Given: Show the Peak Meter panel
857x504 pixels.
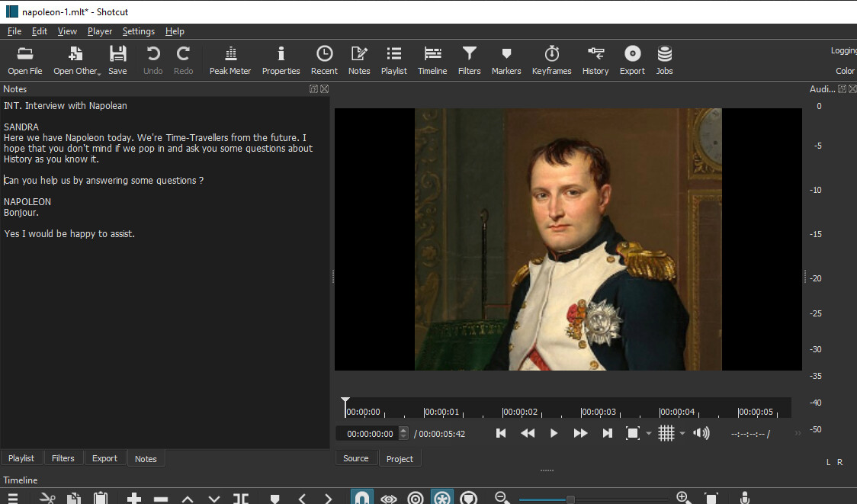Looking at the screenshot, I should click(230, 61).
